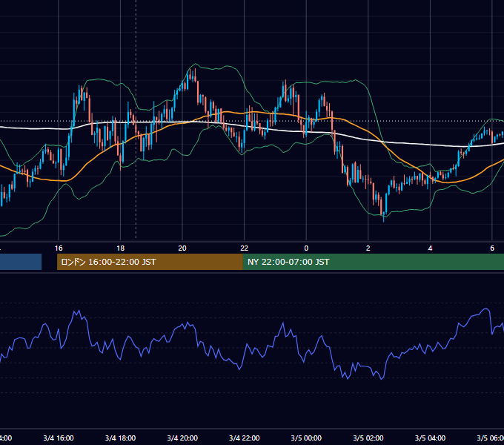Click the 18 hour label on the upper time axis

(120, 248)
